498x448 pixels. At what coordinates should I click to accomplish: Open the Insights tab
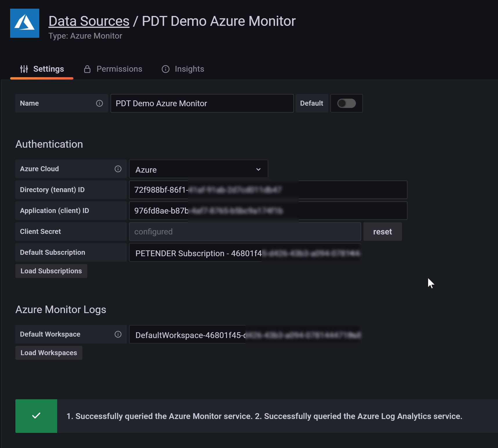point(183,69)
